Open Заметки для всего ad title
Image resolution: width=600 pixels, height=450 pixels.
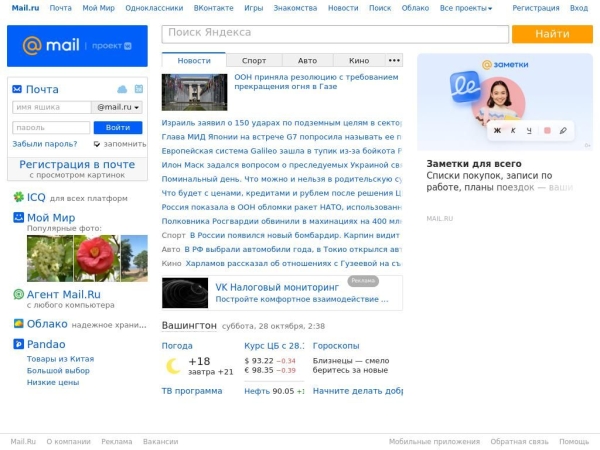(x=474, y=163)
